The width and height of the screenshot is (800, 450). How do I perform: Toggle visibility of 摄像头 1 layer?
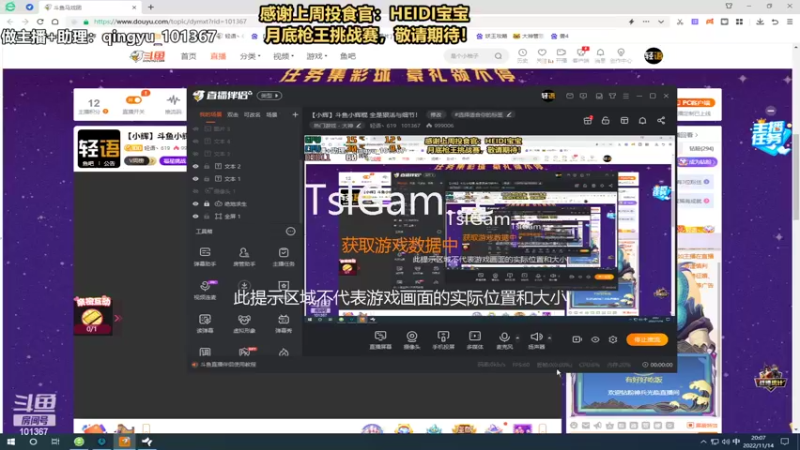pyautogui.click(x=195, y=191)
